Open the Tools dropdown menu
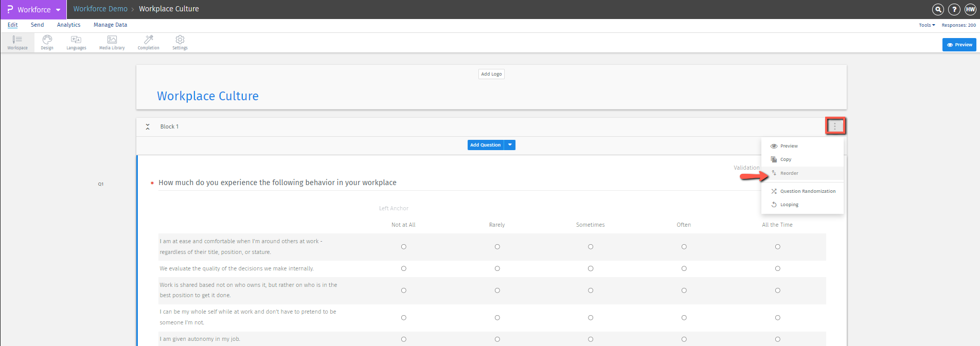 coord(926,25)
